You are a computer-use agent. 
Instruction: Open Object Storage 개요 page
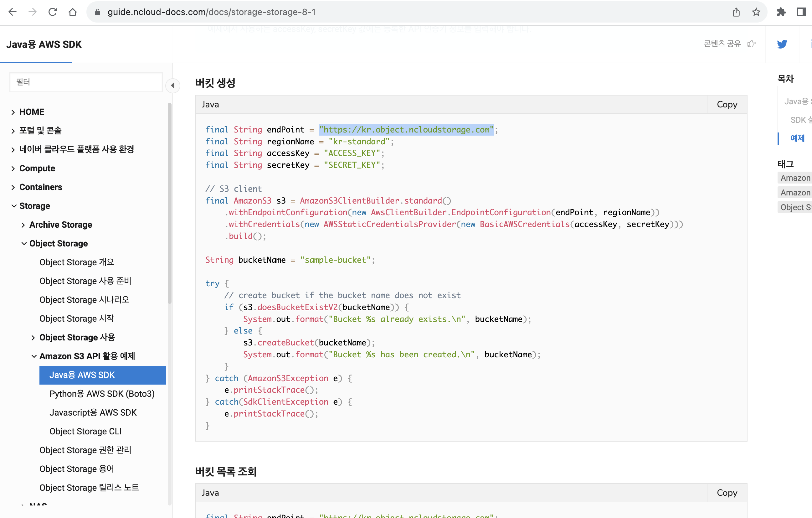tap(77, 262)
